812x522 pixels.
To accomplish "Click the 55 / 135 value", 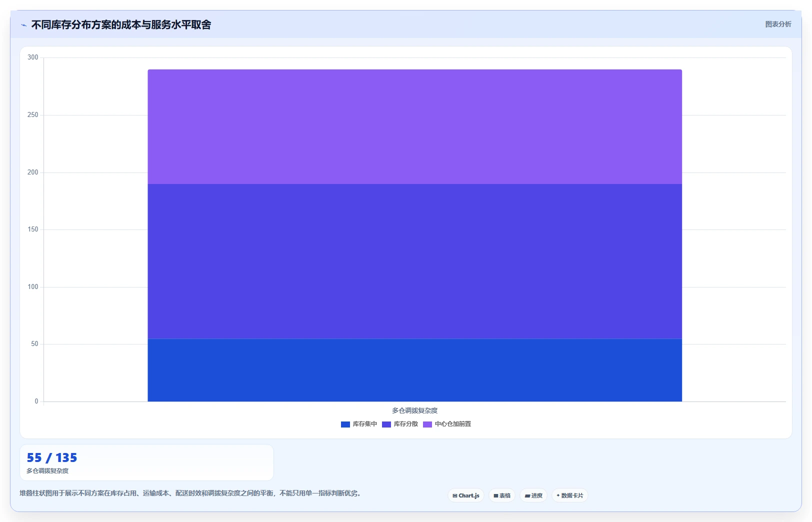I will [x=52, y=457].
